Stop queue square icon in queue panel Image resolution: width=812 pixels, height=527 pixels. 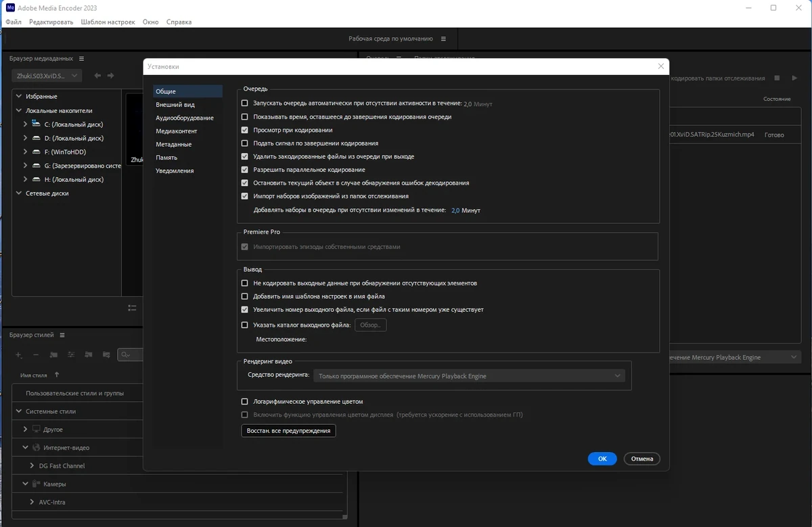click(777, 78)
